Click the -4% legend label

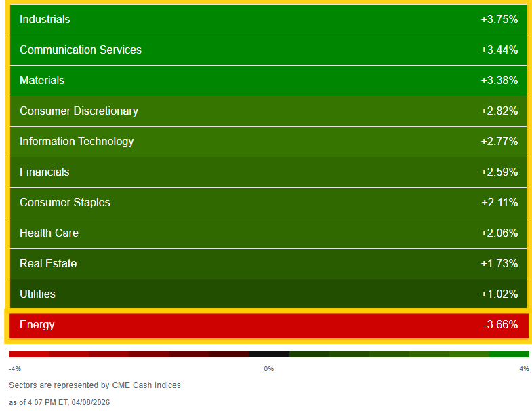point(15,369)
